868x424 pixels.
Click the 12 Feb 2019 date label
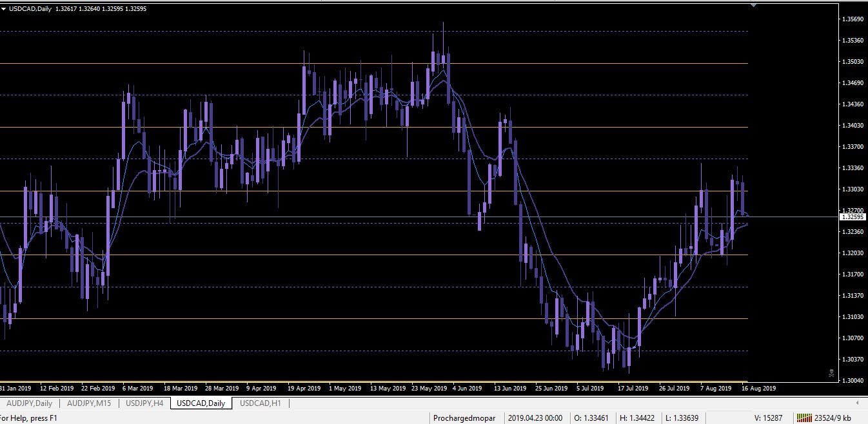click(x=57, y=389)
